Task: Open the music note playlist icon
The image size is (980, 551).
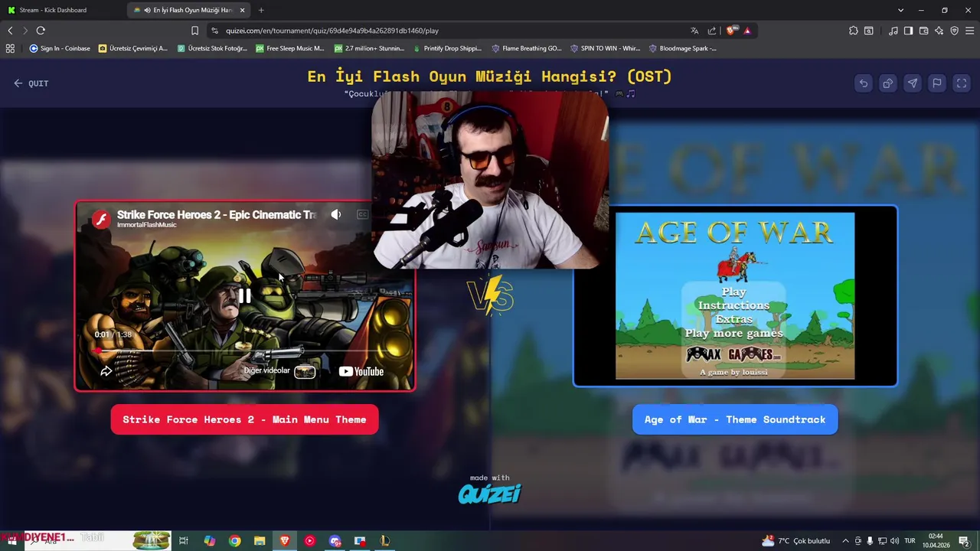Action: [893, 31]
